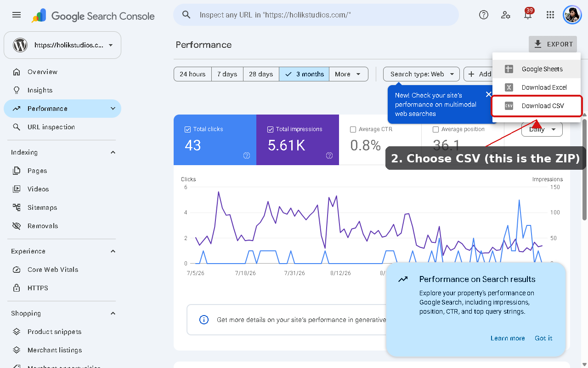Enable the Average position checkbox

(435, 129)
